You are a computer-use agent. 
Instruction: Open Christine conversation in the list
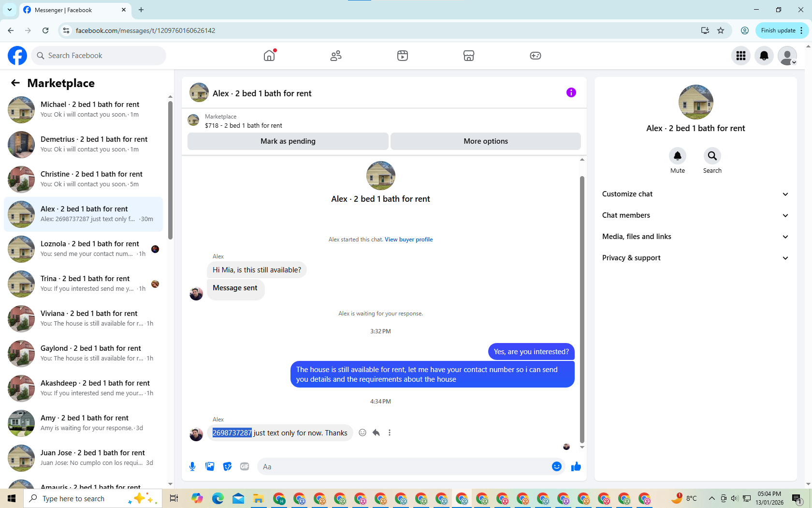pos(83,179)
